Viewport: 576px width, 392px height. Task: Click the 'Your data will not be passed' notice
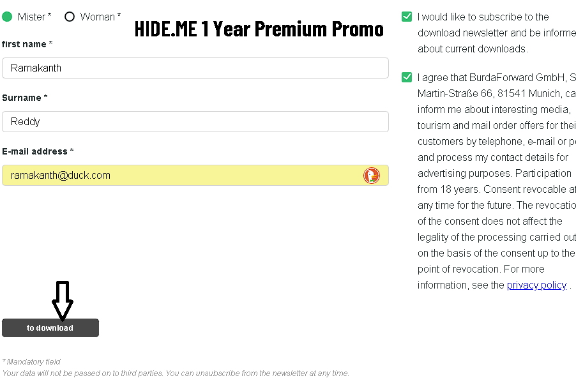[x=176, y=373]
